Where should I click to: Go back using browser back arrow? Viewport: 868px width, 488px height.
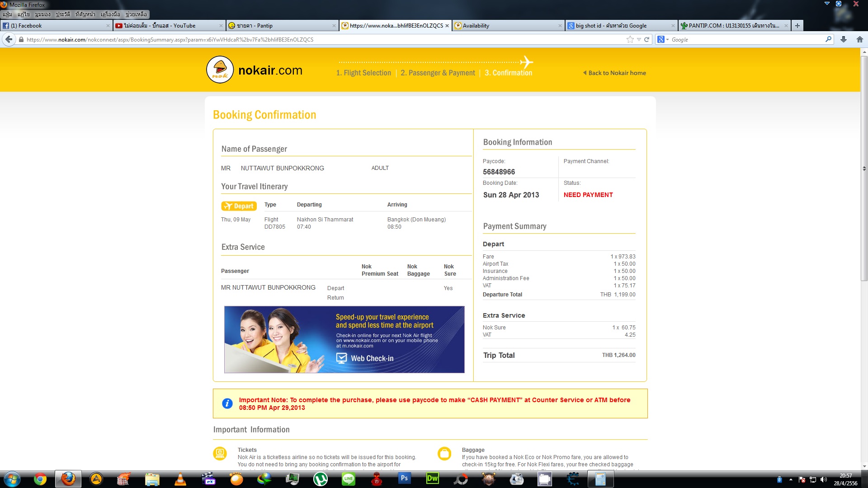click(9, 40)
